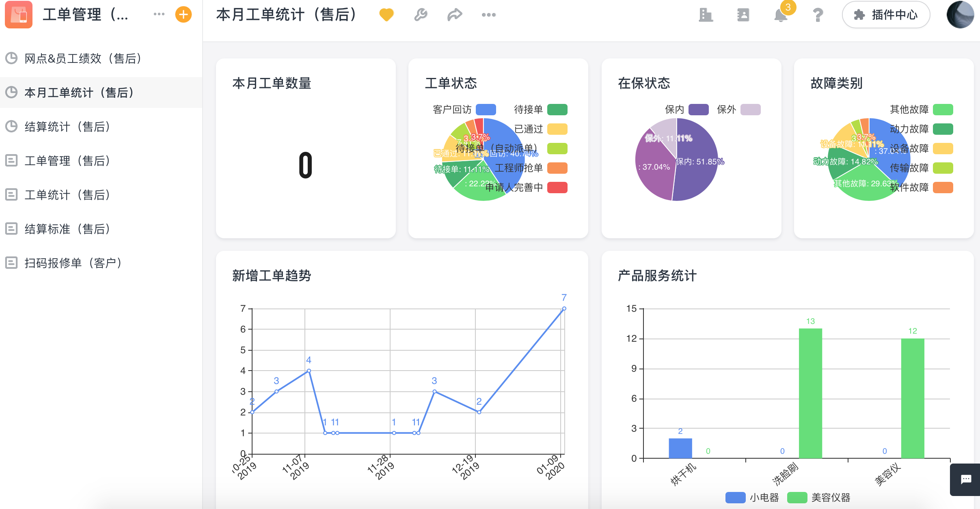Image resolution: width=980 pixels, height=509 pixels.
Task: Click the 新增工单趋势 chart title
Action: click(x=272, y=276)
